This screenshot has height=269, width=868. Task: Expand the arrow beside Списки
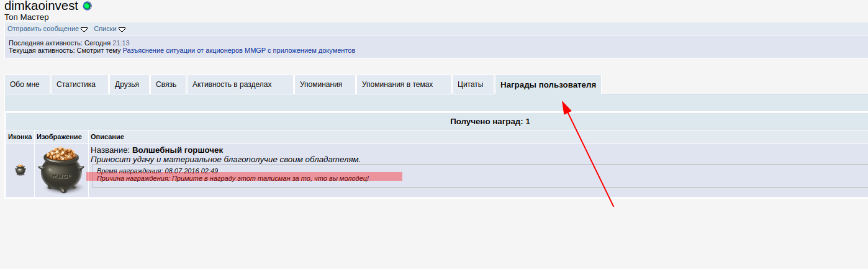122,29
